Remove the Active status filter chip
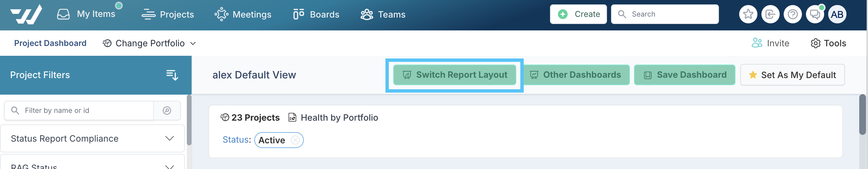This screenshot has height=169, width=868. 295,140
